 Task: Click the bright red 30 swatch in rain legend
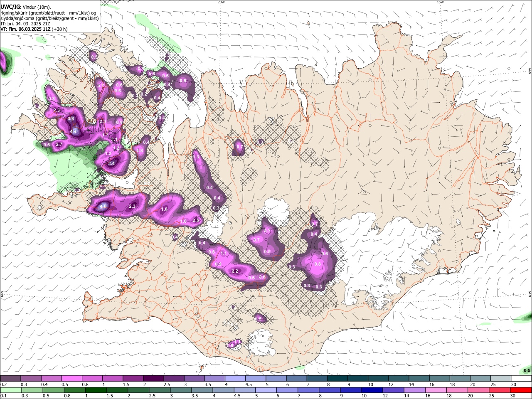(521, 390)
